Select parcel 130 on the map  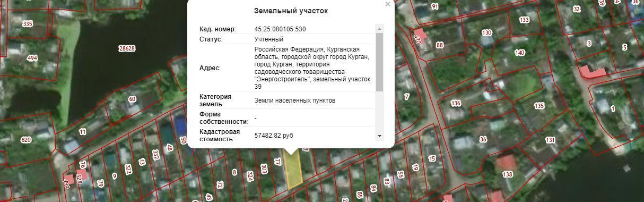point(486,33)
